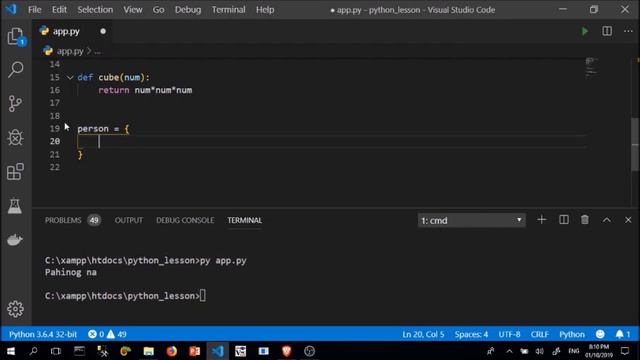Screen dimensions: 640x360
Task: Split the terminal panel
Action: tap(564, 220)
